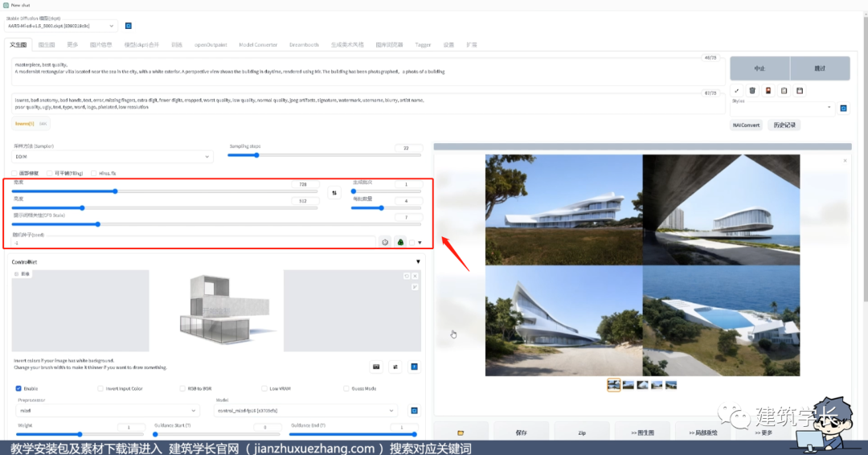
Task: Tick the Invert Input Color checkbox
Action: coord(100,388)
